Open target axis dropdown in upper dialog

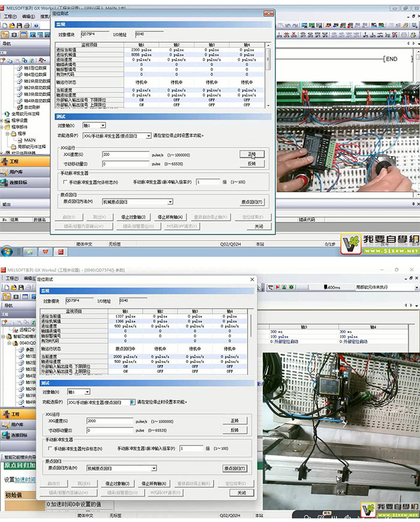tap(103, 125)
